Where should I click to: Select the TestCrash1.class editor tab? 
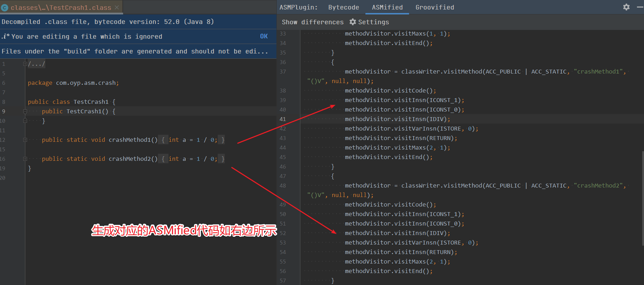(x=61, y=7)
